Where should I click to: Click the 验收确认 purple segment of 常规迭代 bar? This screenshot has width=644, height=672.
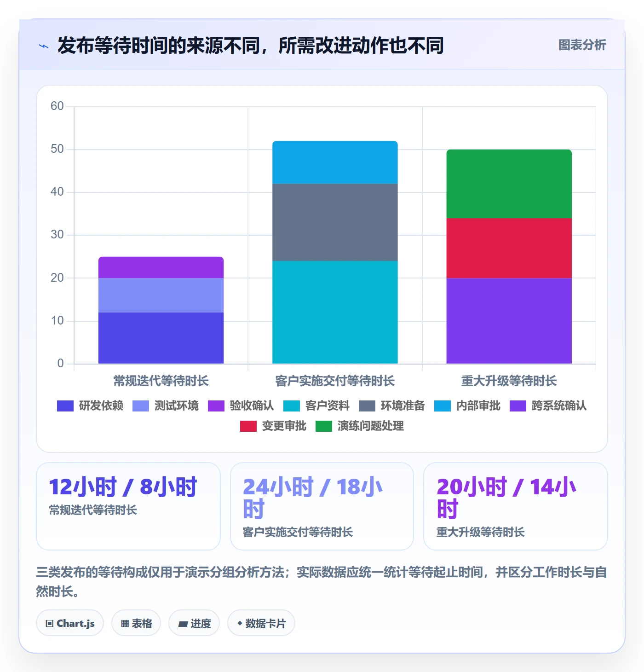tap(161, 267)
